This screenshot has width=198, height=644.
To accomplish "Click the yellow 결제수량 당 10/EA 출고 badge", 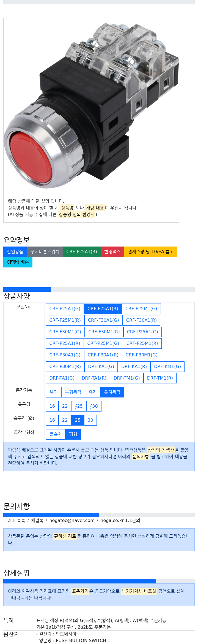I will click(x=151, y=252).
